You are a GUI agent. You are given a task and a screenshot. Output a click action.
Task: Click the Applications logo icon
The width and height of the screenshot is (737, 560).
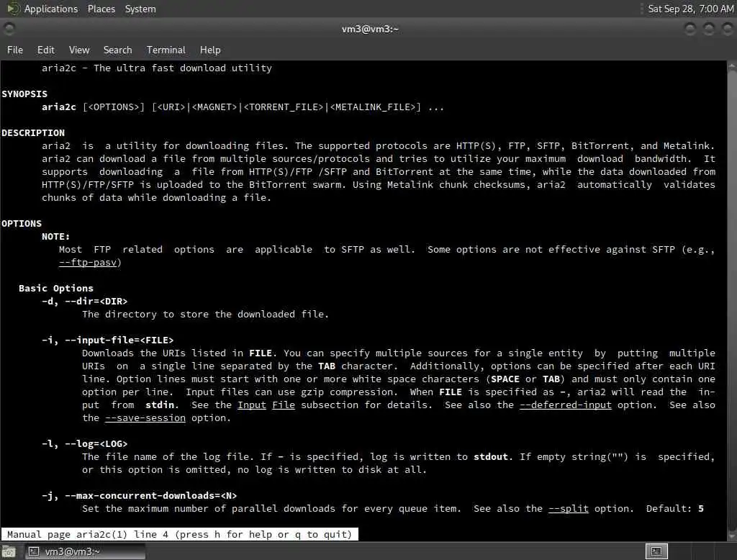pos(13,9)
